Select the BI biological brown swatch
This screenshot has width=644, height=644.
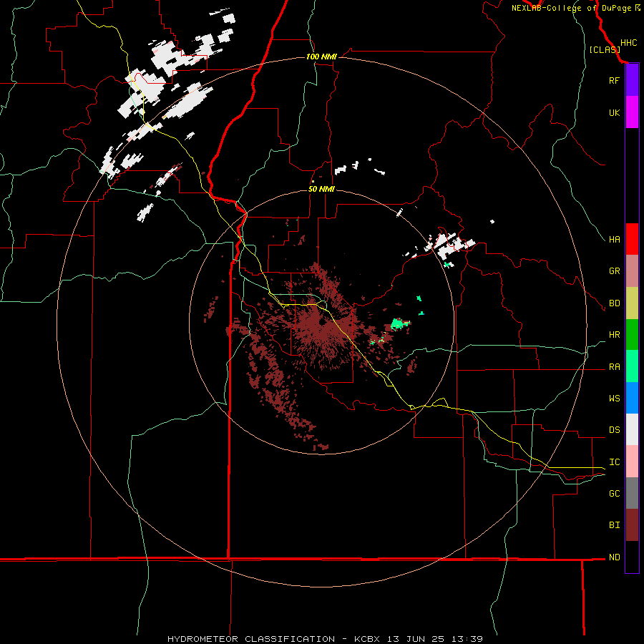coord(632,525)
